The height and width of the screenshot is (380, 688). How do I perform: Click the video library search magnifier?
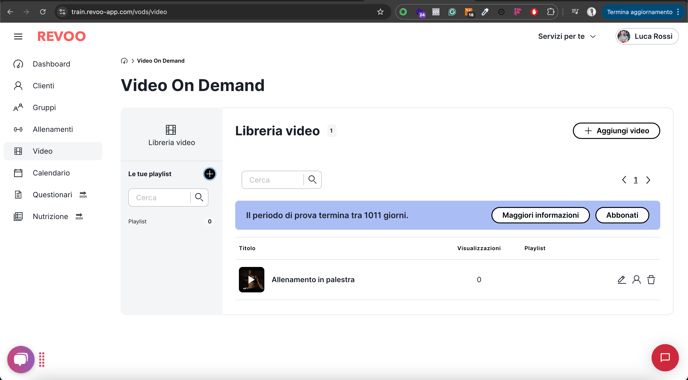tap(312, 179)
